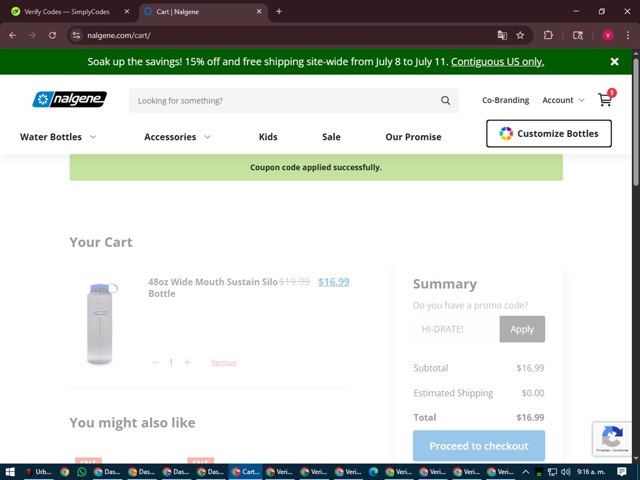Select the Cart | Nalgene tab

coord(203,11)
